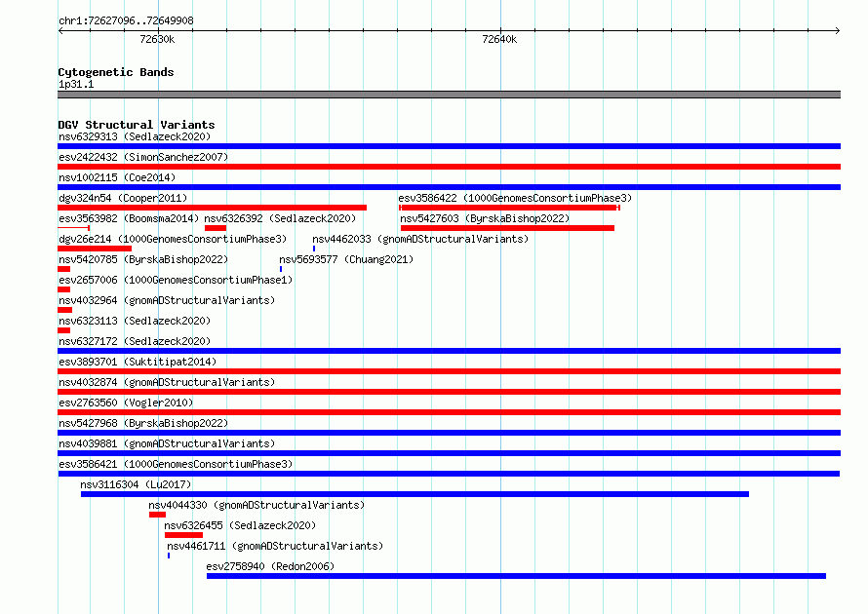Click the red dgv324n54 feature bar
Viewport: 868px width, 614px height.
[212, 208]
